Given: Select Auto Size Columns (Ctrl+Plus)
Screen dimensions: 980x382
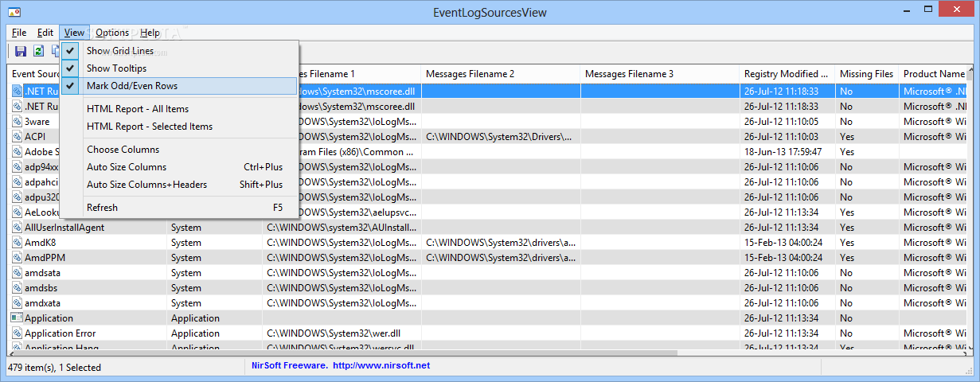Looking at the screenshot, I should (x=179, y=167).
